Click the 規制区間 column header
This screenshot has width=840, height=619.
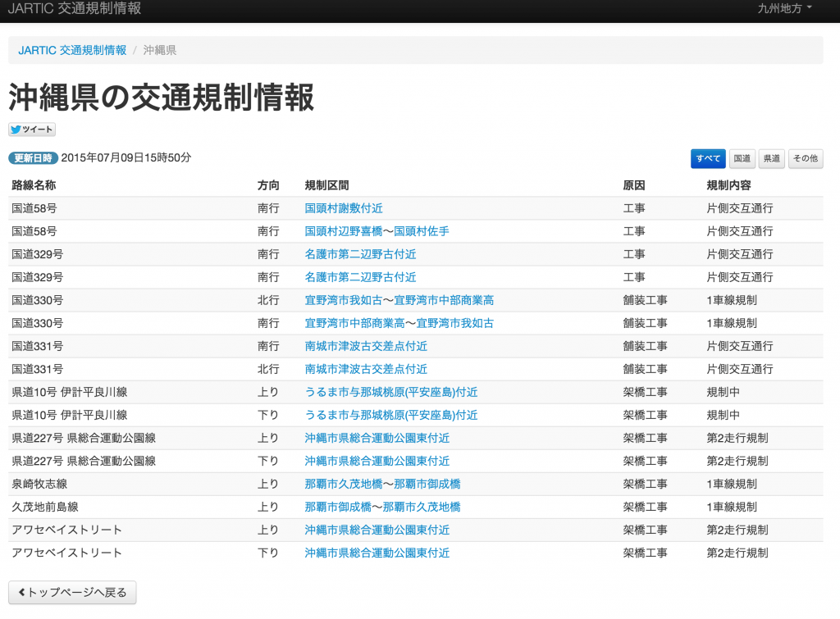tap(326, 185)
